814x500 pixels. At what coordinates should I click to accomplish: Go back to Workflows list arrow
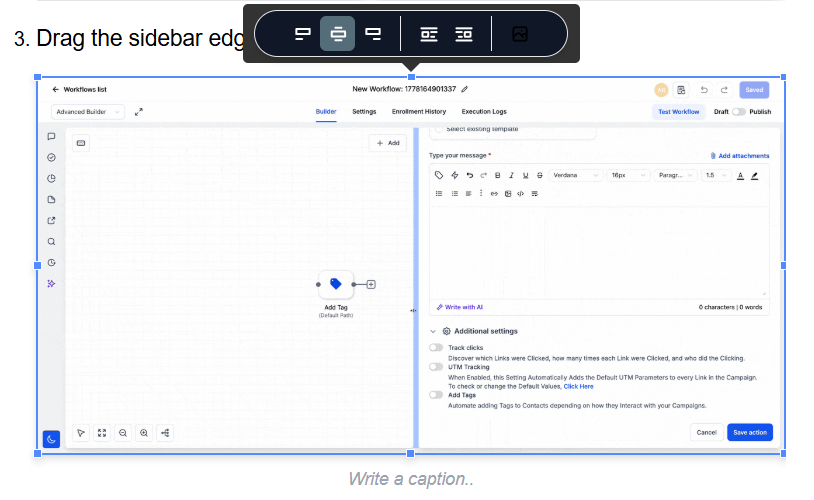[x=56, y=89]
